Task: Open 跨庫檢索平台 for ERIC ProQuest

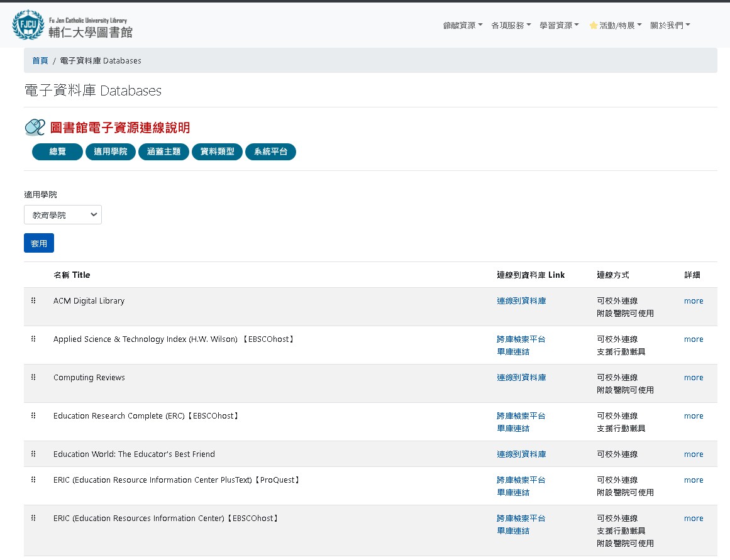Action: 521,480
